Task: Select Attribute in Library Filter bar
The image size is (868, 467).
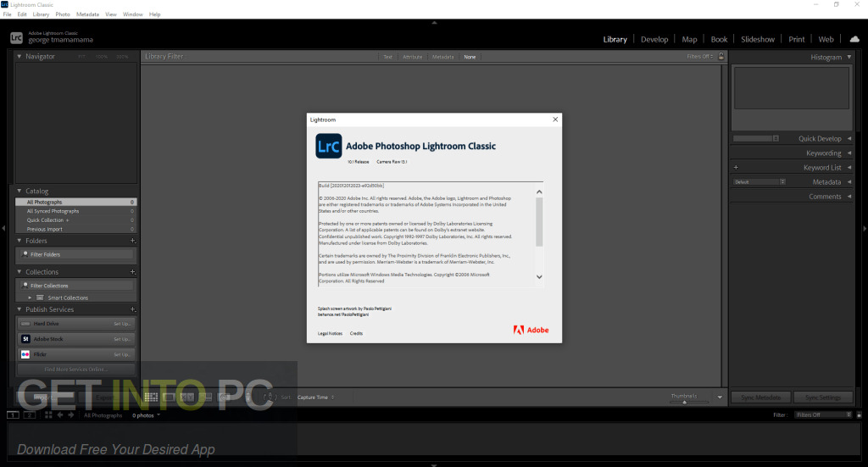Action: click(413, 57)
